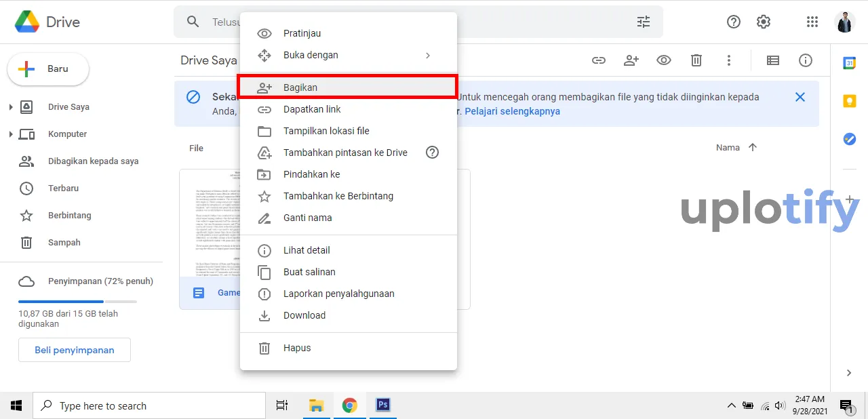
Task: Select Hapus in context menu
Action: tap(349, 348)
